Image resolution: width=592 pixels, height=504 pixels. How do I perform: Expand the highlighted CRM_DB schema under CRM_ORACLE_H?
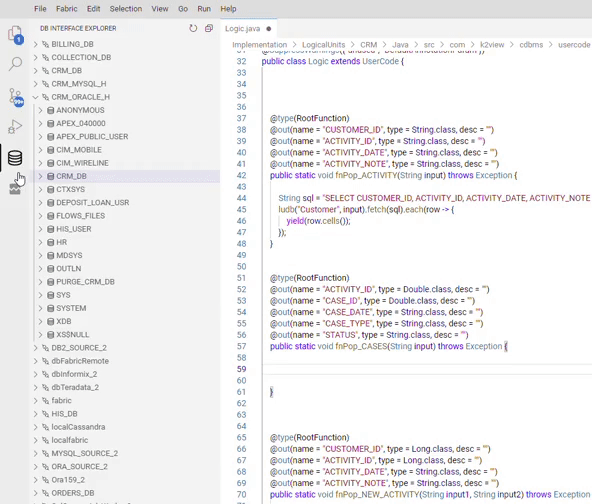pos(40,176)
